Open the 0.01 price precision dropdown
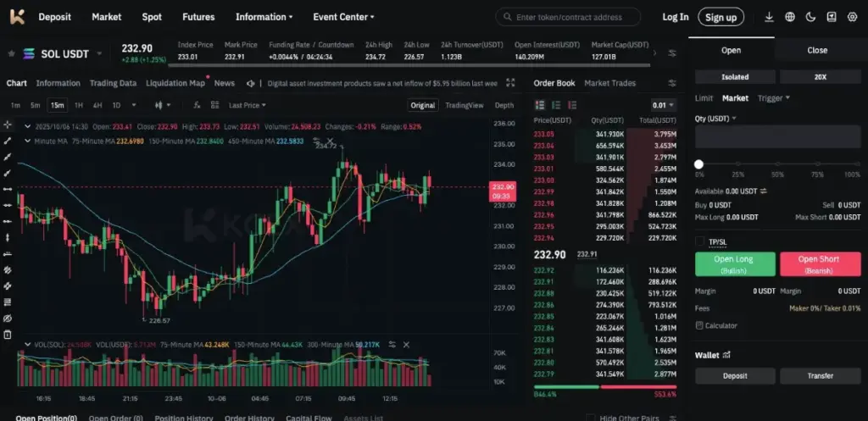The image size is (868, 421). tap(664, 105)
